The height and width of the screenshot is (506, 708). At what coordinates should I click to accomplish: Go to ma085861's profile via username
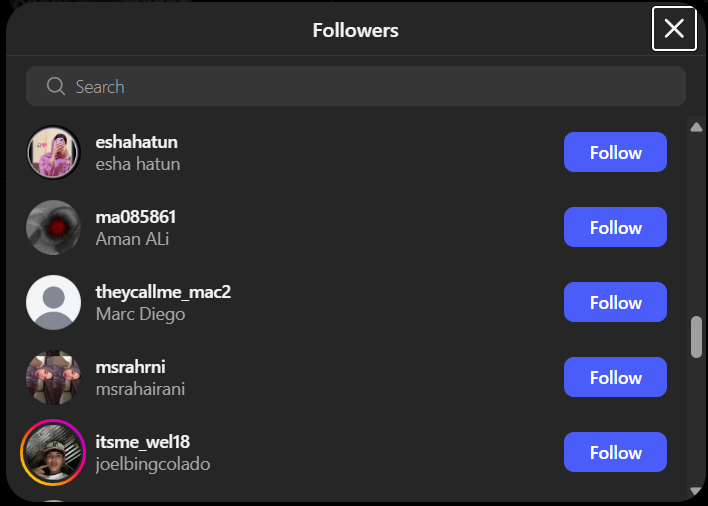pyautogui.click(x=136, y=217)
